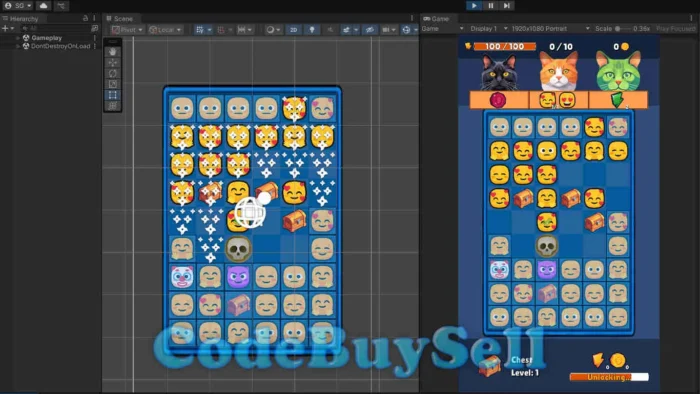Click the Unlocking progress bar
The width and height of the screenshot is (700, 394).
609,377
